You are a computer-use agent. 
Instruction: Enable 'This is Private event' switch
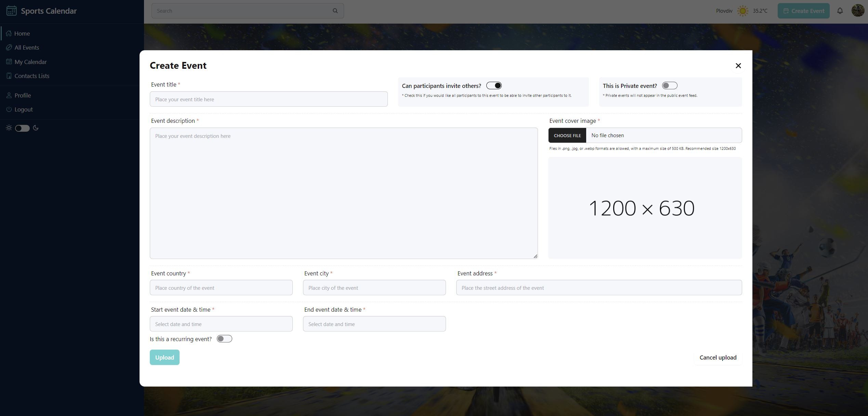point(669,86)
